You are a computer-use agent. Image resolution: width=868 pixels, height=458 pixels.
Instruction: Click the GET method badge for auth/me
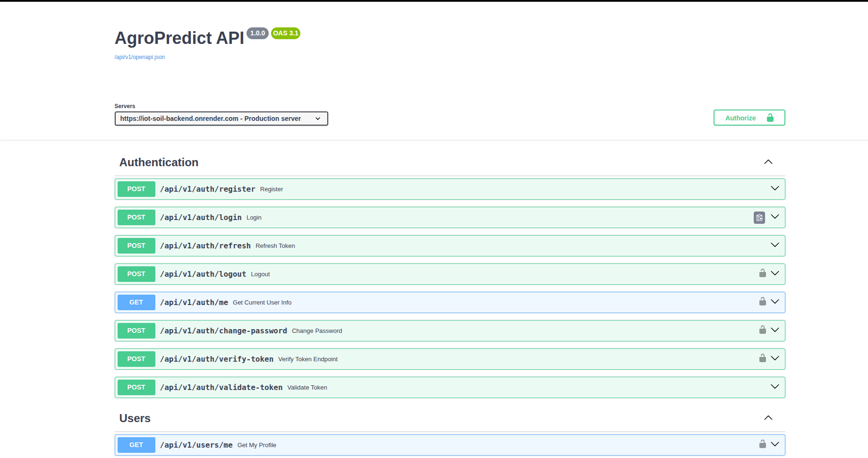click(136, 303)
